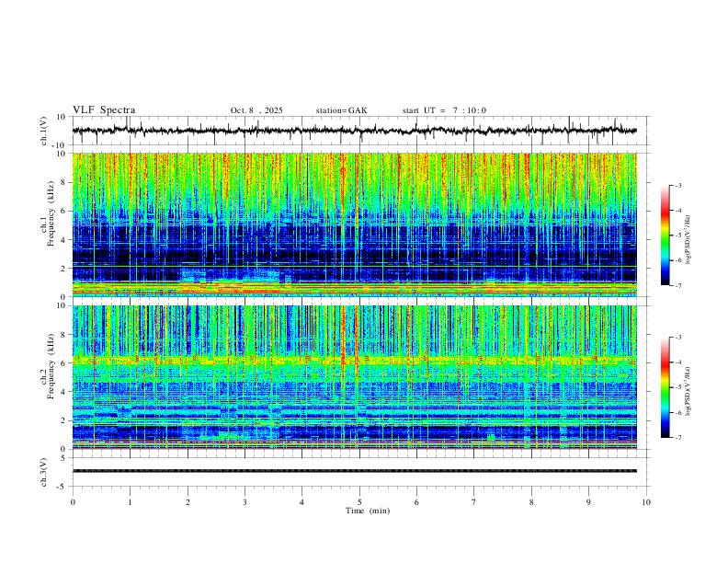Viewport: 728px width, 563px height.
Task: Click the ch.2 log(PSD) color bar title
Action: coord(688,391)
